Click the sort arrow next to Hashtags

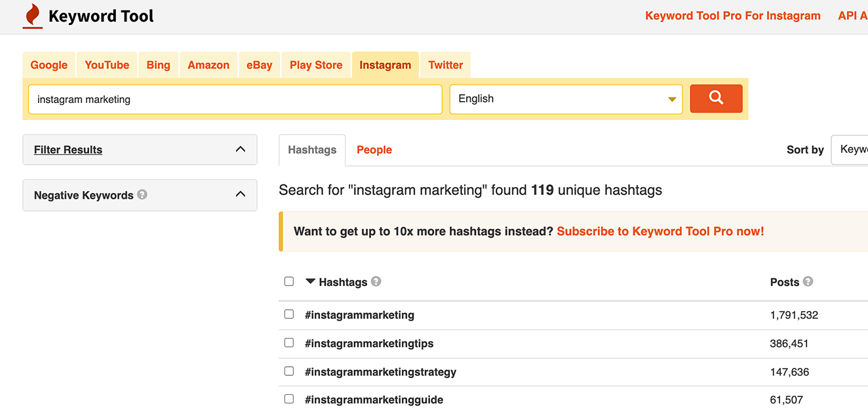[310, 281]
